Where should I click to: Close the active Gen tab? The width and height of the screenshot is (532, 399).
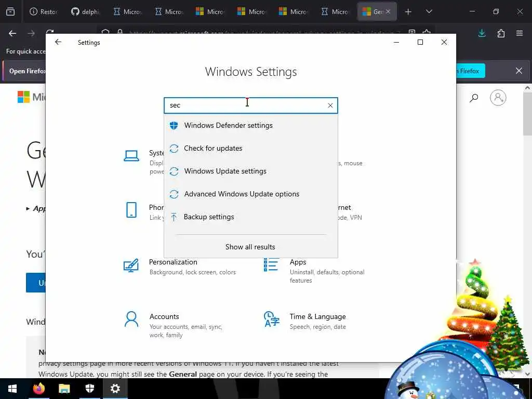pos(388,11)
